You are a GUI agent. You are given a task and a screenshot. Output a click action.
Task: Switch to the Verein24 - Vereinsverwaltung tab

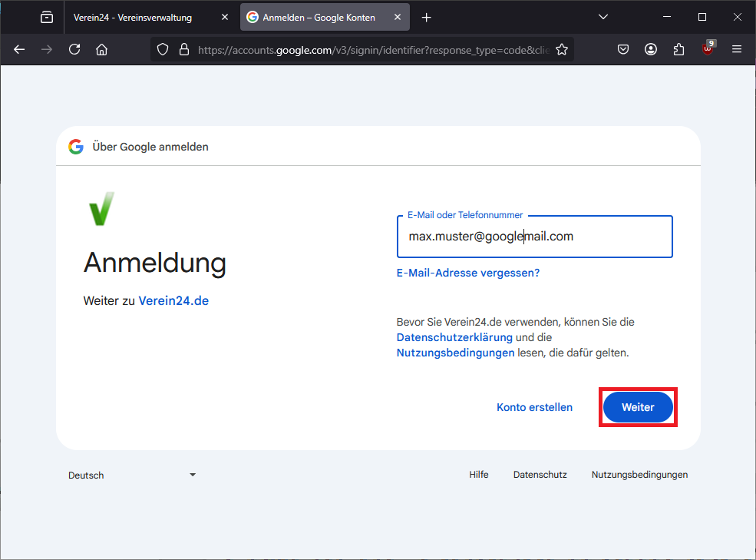(151, 18)
